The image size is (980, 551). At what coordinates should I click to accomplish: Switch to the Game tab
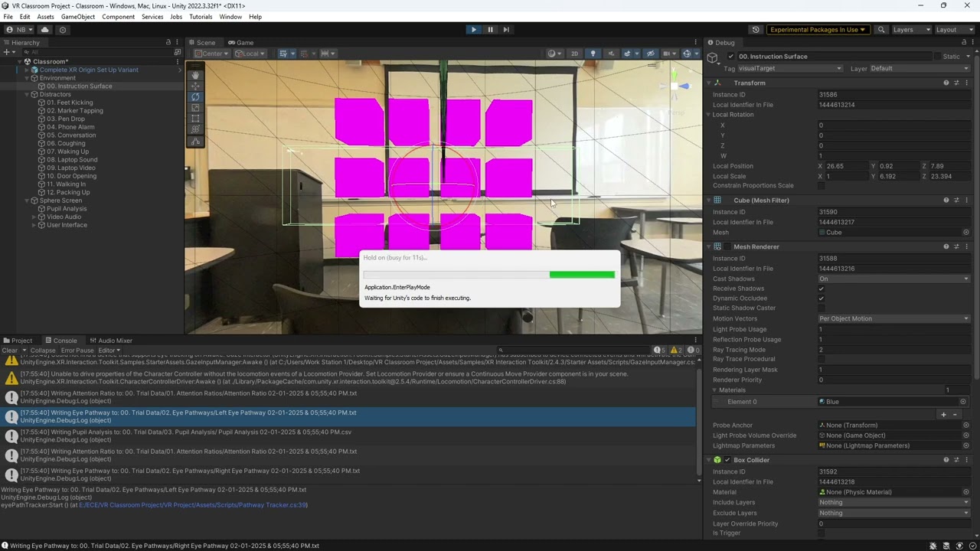pyautogui.click(x=240, y=42)
